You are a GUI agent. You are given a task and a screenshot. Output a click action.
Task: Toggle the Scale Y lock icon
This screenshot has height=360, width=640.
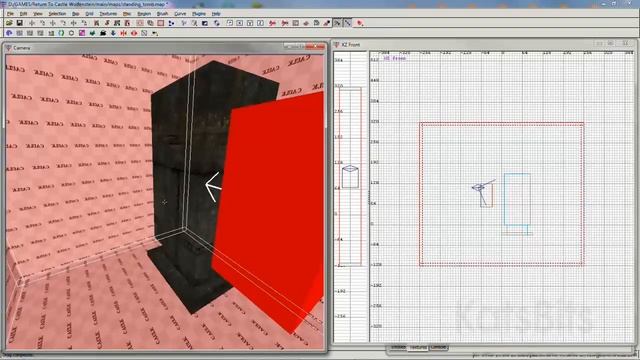(x=249, y=23)
